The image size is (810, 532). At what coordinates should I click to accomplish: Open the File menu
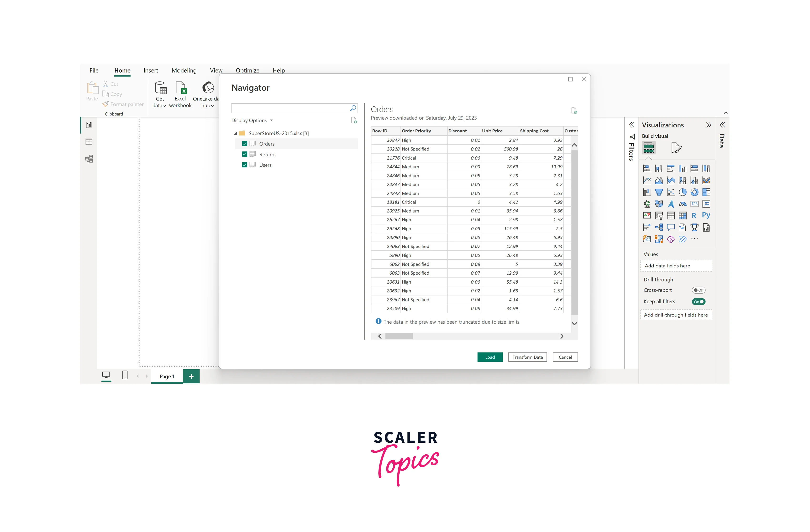[94, 70]
